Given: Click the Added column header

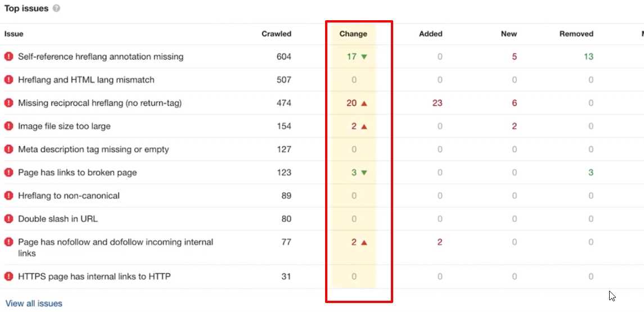Looking at the screenshot, I should point(430,34).
